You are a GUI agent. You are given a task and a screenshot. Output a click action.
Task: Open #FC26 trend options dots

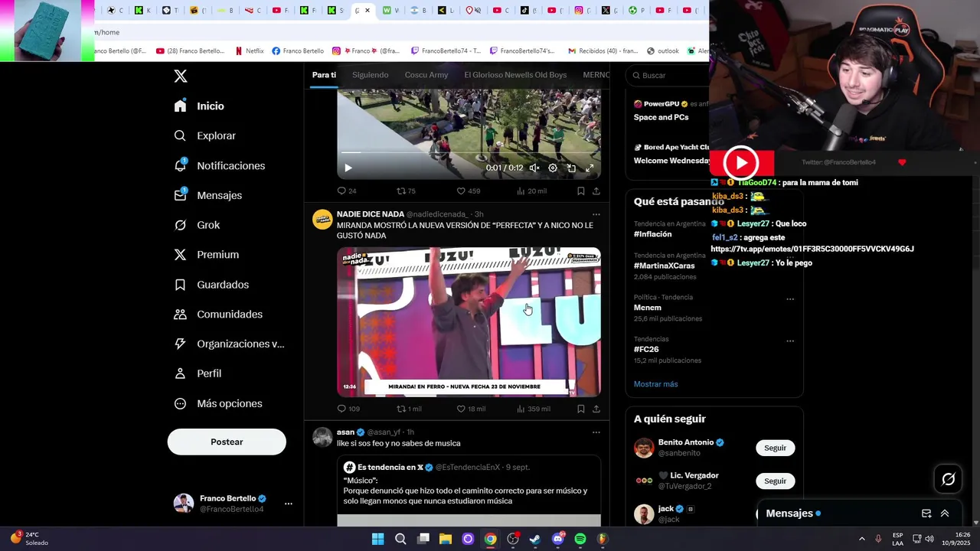790,341
